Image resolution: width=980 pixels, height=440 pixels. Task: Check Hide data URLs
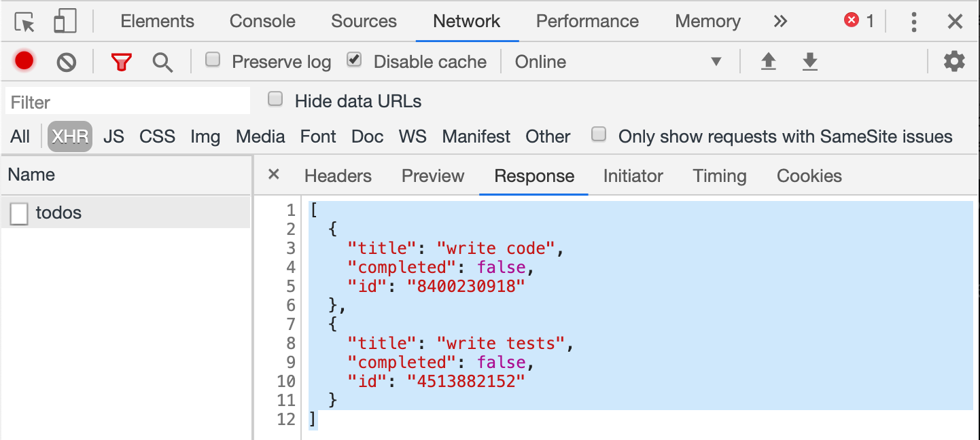pos(275,100)
